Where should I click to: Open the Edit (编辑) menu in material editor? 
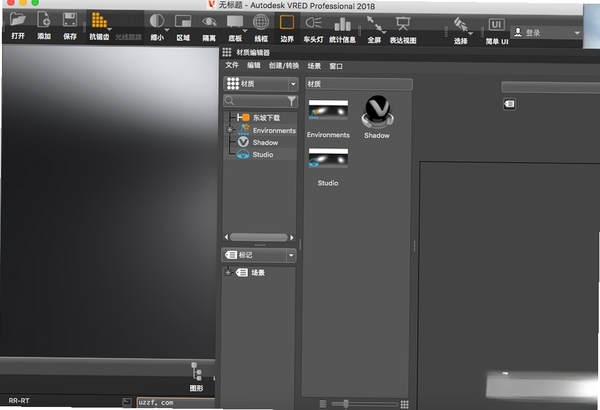click(x=253, y=65)
